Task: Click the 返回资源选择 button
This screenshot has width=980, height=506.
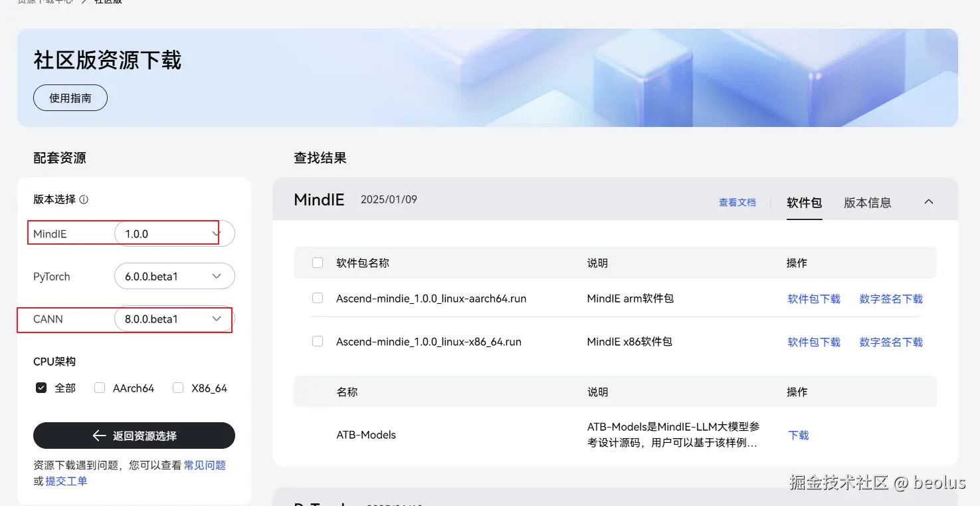Action: pyautogui.click(x=134, y=436)
